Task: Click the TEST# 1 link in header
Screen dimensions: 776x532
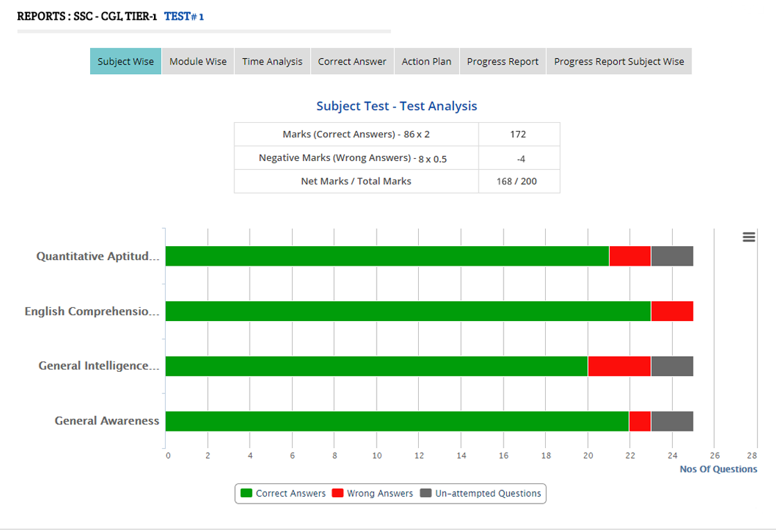Action: tap(184, 16)
